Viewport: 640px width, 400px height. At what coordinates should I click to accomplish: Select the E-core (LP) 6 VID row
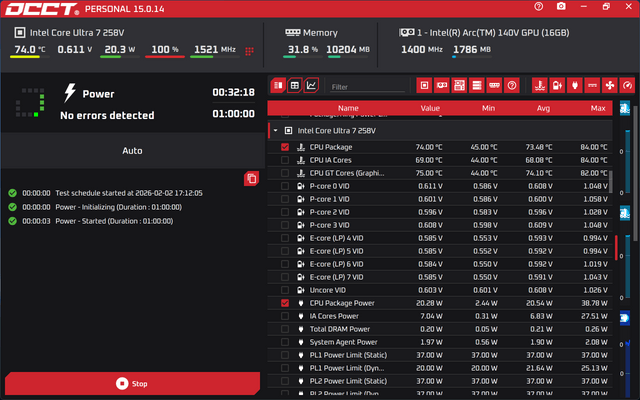(x=440, y=264)
